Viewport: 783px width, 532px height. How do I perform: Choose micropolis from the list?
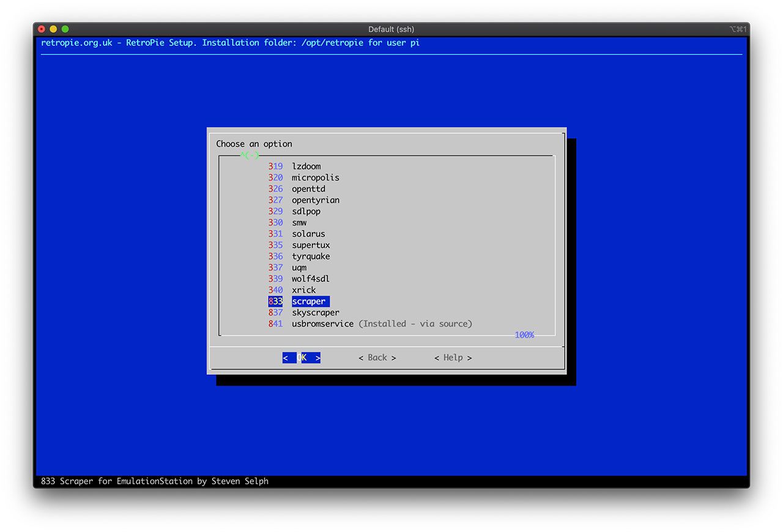(x=315, y=177)
